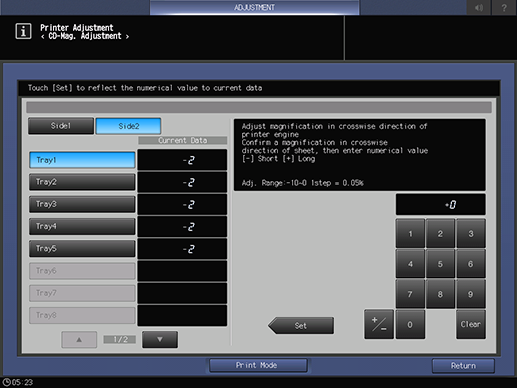Click Tray4 current data value -2
The image size is (517, 388).
(182, 226)
